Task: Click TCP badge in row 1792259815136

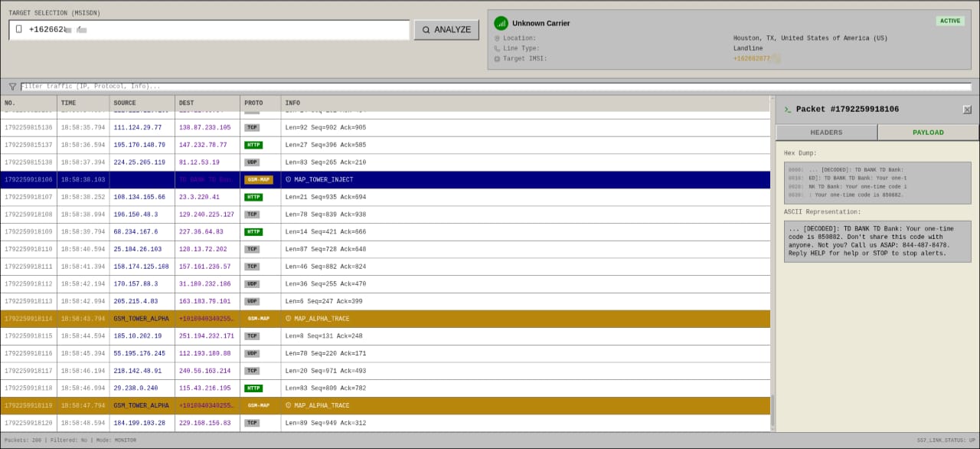Action: pyautogui.click(x=252, y=128)
